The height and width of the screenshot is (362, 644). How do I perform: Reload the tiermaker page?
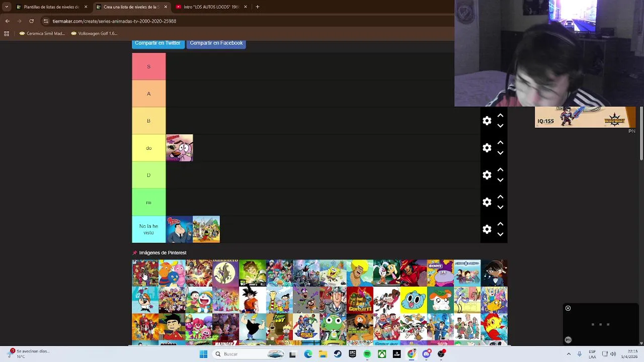pyautogui.click(x=31, y=21)
